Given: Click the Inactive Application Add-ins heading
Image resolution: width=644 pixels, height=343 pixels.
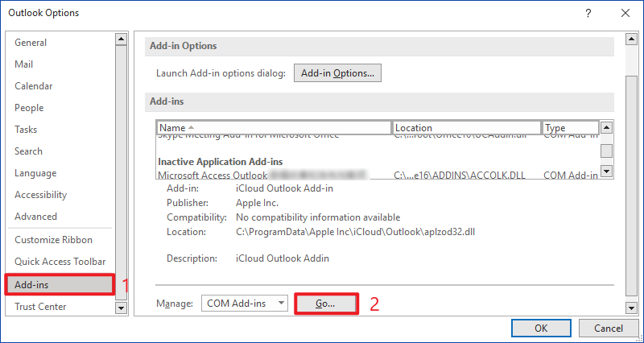Looking at the screenshot, I should pyautogui.click(x=221, y=162).
